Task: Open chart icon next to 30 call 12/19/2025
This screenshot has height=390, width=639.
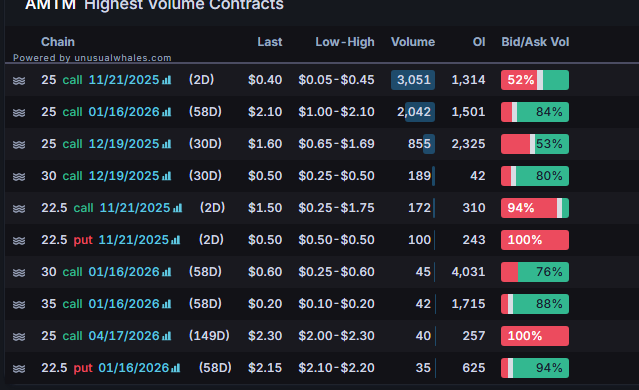Action: tap(166, 176)
